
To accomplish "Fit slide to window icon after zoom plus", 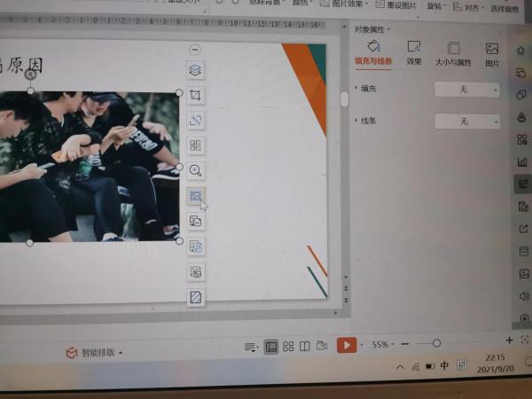I will [x=525, y=340].
